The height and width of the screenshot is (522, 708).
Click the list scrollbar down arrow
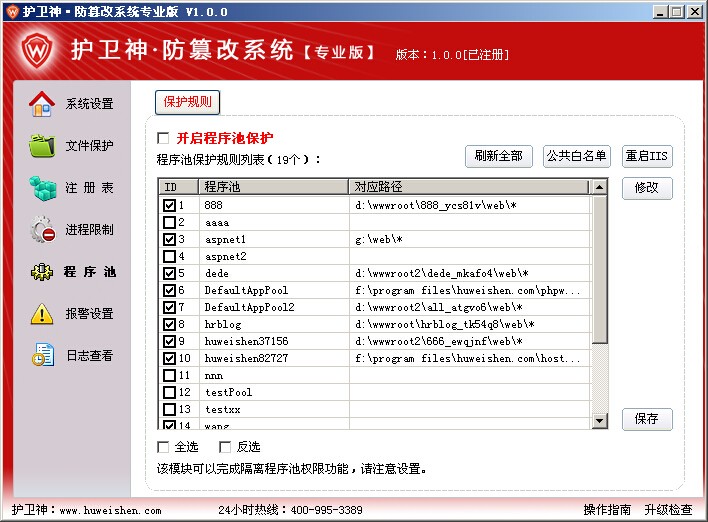point(599,421)
